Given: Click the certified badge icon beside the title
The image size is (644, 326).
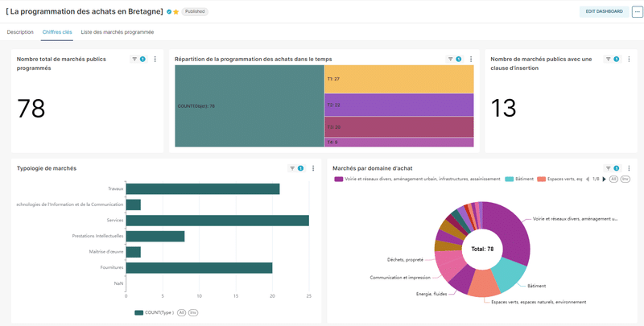Looking at the screenshot, I should coord(169,12).
